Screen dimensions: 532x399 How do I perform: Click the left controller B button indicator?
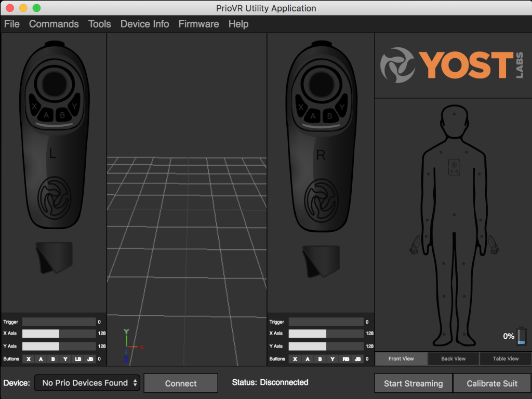point(53,359)
